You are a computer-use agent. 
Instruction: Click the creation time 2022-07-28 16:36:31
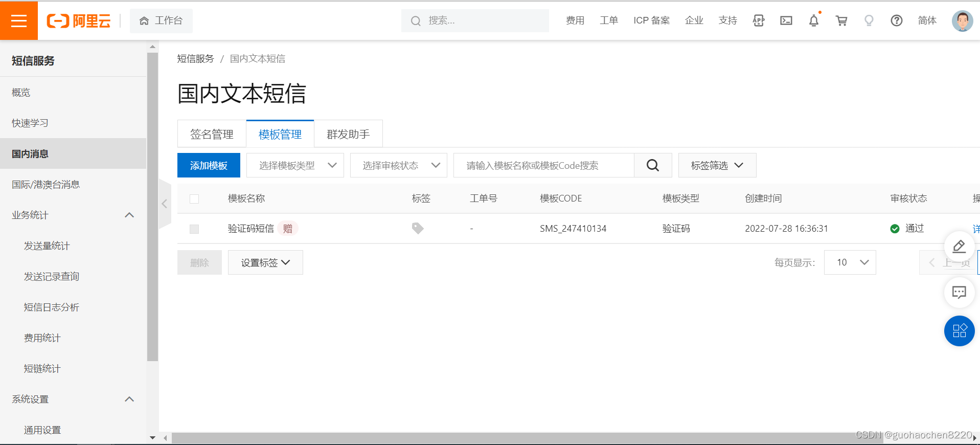[x=786, y=229]
